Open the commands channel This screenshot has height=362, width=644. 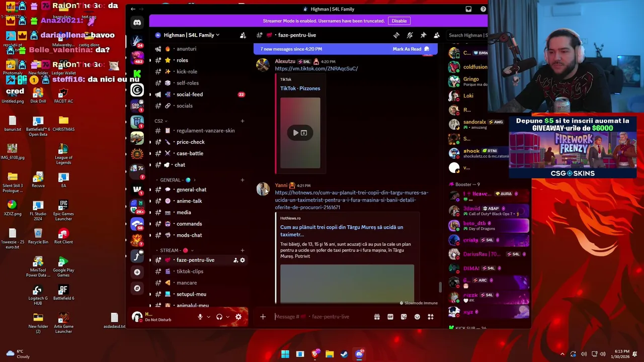click(199, 224)
